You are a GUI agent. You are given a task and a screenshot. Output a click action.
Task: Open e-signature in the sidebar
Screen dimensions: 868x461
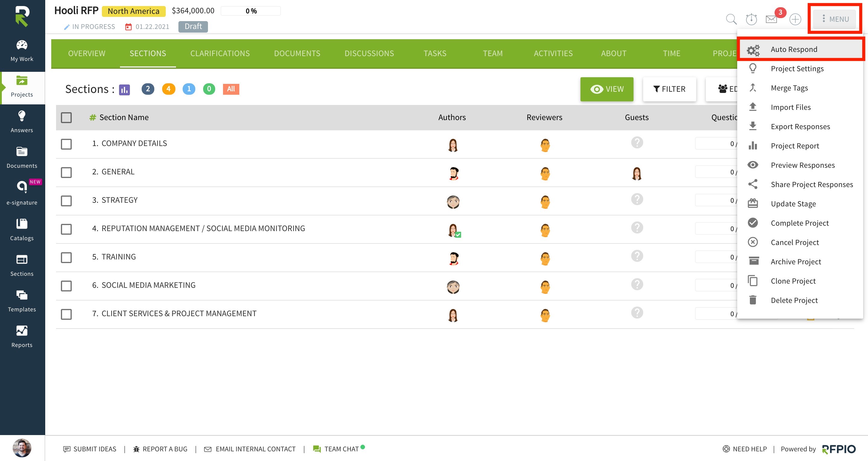coord(22,193)
